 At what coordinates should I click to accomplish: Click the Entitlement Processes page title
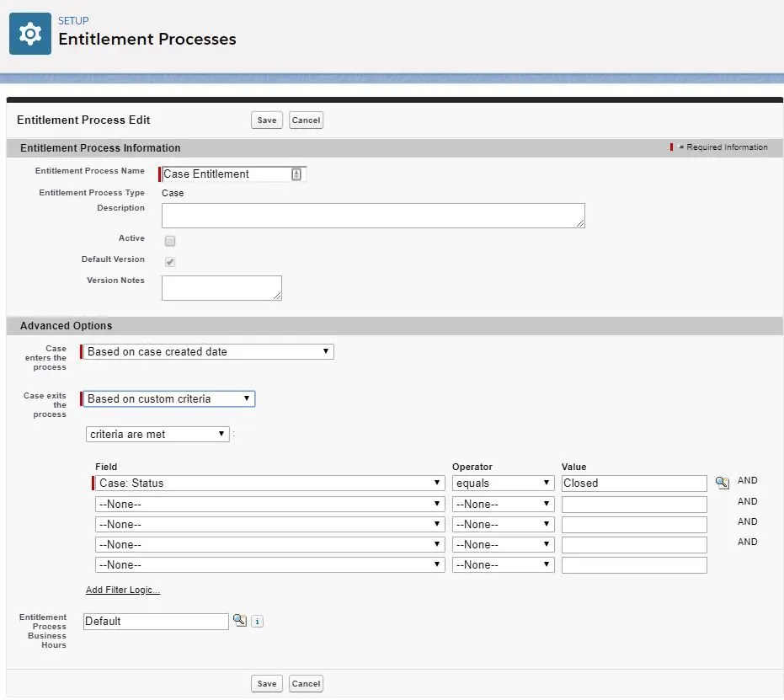147,39
